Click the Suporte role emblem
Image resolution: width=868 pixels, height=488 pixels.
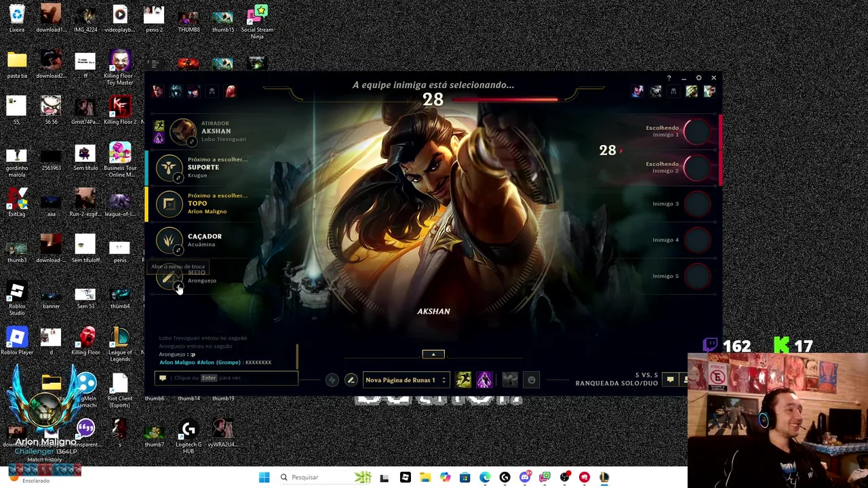click(170, 167)
